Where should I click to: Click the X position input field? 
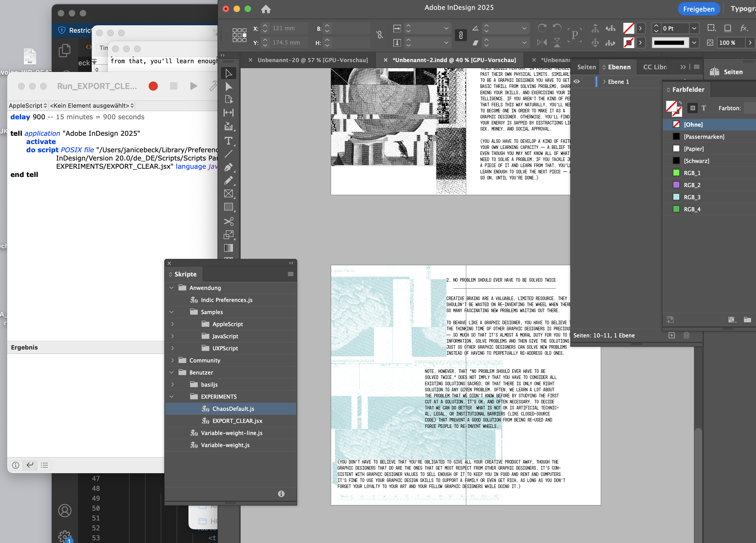click(x=288, y=28)
